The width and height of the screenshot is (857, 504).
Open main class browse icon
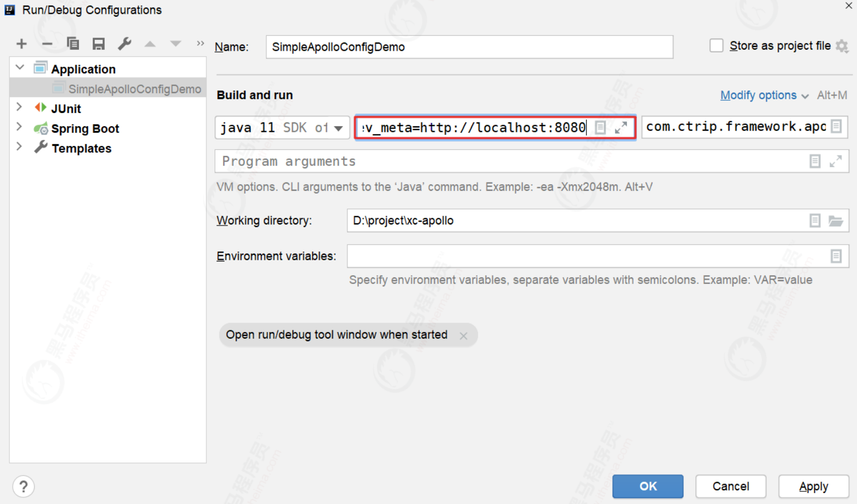pos(837,127)
